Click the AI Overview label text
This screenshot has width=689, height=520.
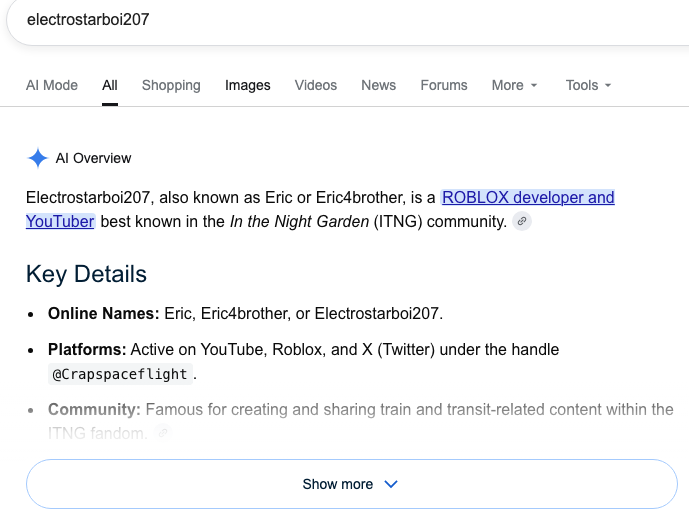93,158
